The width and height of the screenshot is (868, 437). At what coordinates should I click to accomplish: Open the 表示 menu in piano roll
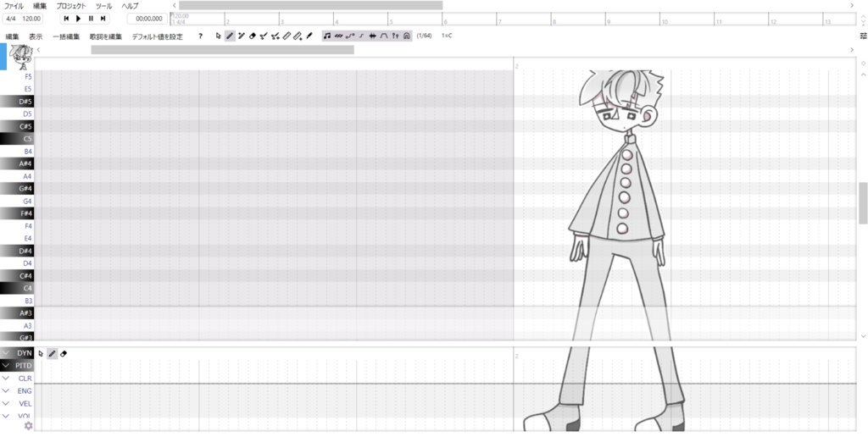coord(36,36)
